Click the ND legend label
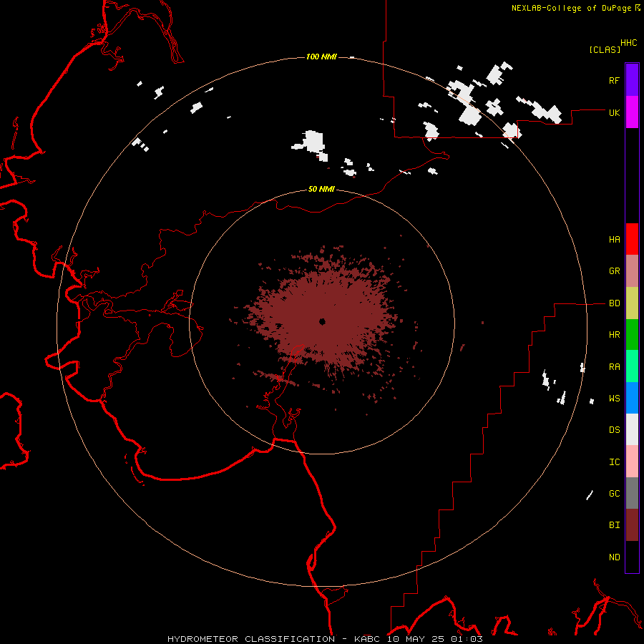This screenshot has height=644, width=644. 614,557
